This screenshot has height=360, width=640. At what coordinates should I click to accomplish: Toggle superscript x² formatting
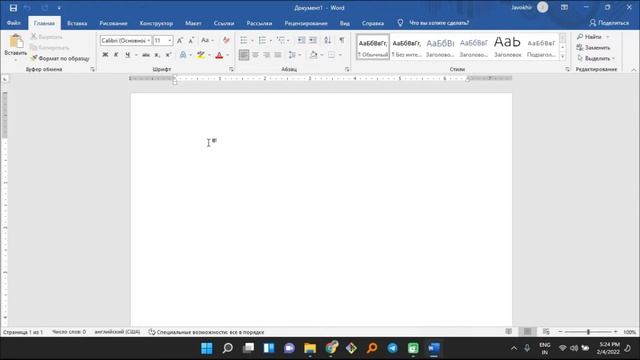pyautogui.click(x=168, y=55)
